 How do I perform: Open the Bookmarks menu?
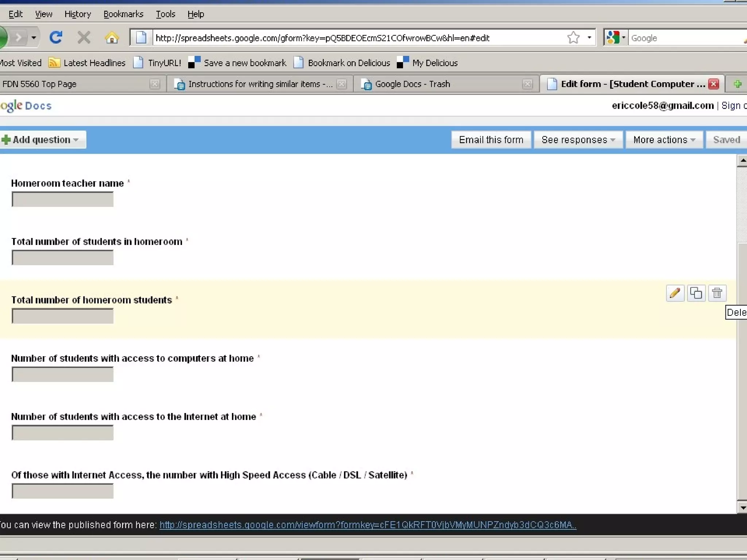click(x=123, y=14)
